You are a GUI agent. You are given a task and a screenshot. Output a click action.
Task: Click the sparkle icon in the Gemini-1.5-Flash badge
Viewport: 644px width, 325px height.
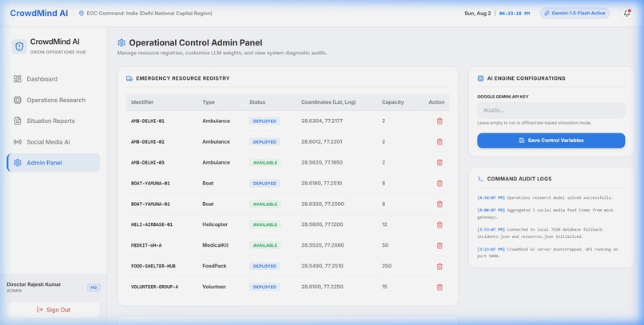(547, 14)
